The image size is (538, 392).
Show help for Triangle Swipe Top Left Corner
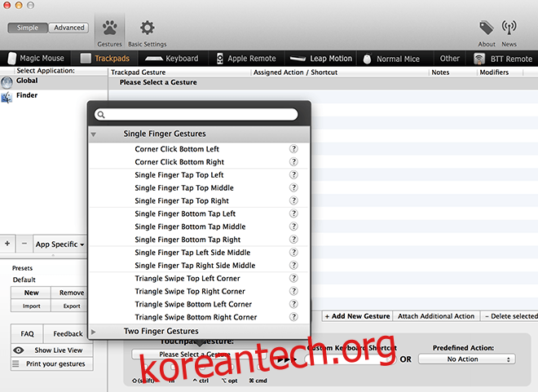[x=293, y=278]
